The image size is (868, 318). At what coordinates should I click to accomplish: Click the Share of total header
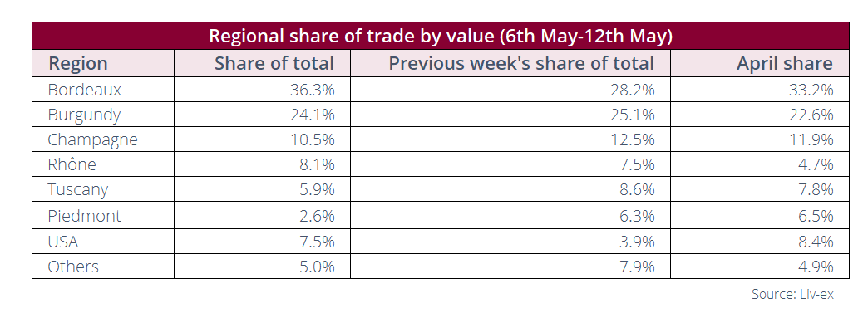tap(263, 63)
